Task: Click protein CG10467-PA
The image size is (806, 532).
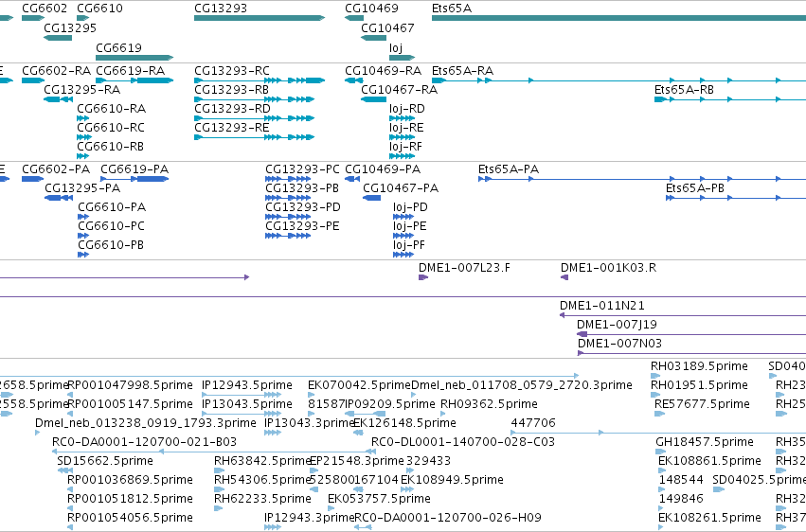Action: pyautogui.click(x=401, y=188)
